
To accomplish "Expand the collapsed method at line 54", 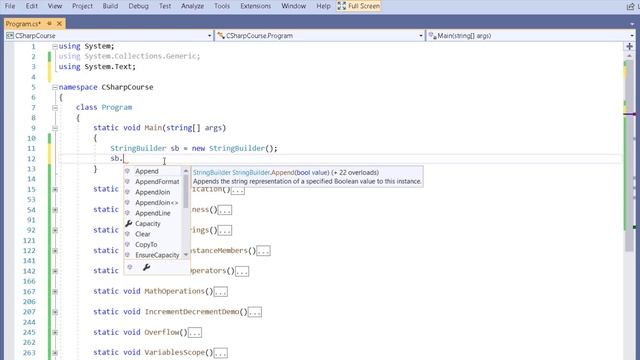I will 55,210.
